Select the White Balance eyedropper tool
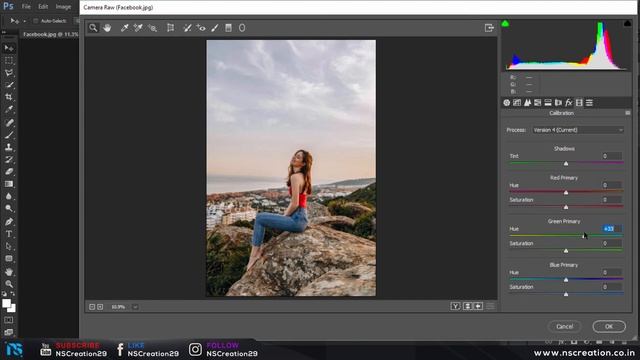640x360 pixels. coord(124,28)
